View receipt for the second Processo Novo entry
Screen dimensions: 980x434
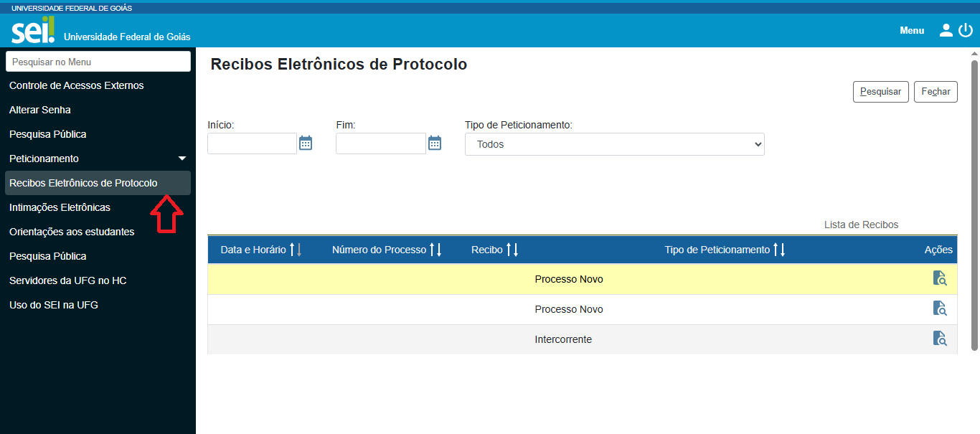[940, 308]
